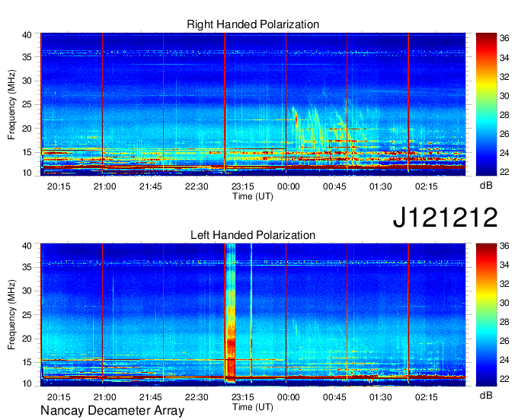Click "21:45" tick on Right Handed time axis
Screen dimensions: 518x420
[151, 186]
